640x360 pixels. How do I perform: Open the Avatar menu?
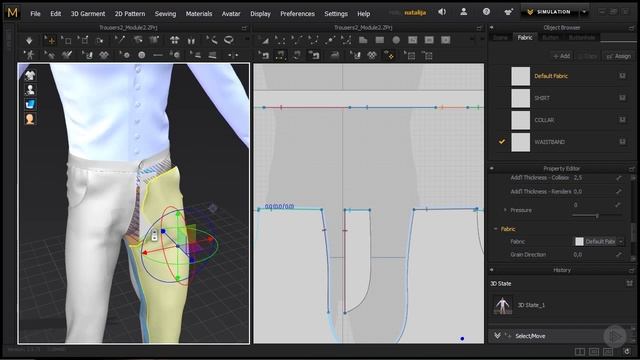click(x=231, y=13)
